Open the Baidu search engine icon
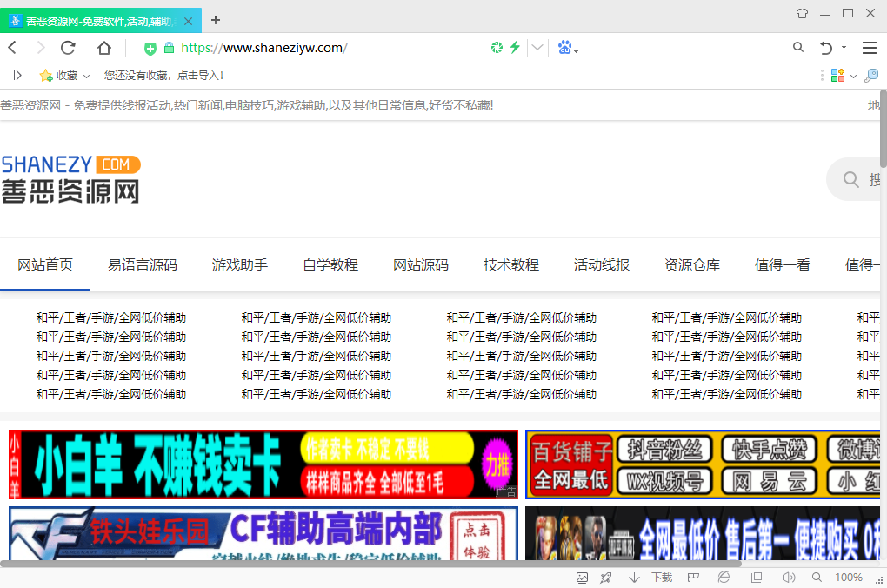Screen dimensions: 887x588 [564, 48]
